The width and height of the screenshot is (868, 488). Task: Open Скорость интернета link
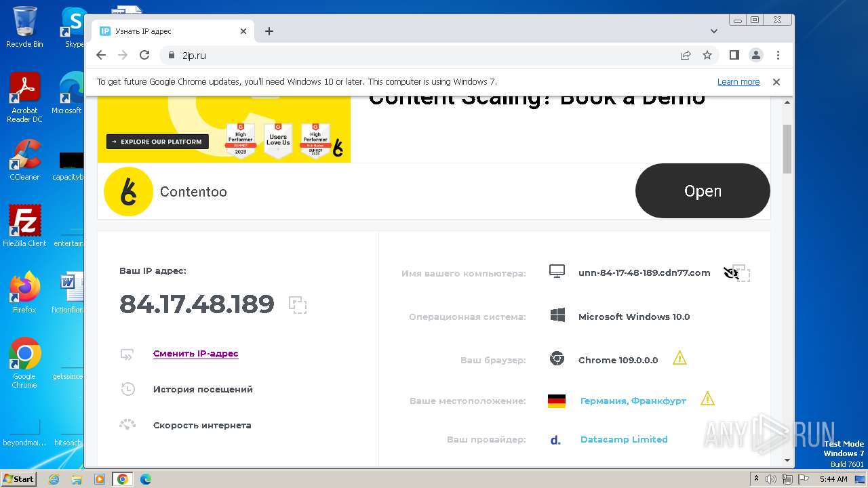(202, 426)
